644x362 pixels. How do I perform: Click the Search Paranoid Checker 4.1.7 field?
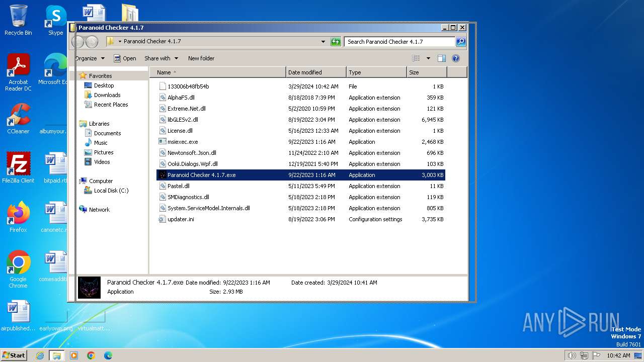coord(400,42)
